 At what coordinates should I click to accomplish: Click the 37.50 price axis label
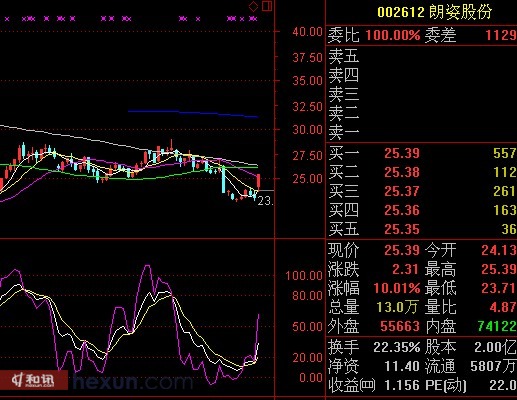(307, 58)
